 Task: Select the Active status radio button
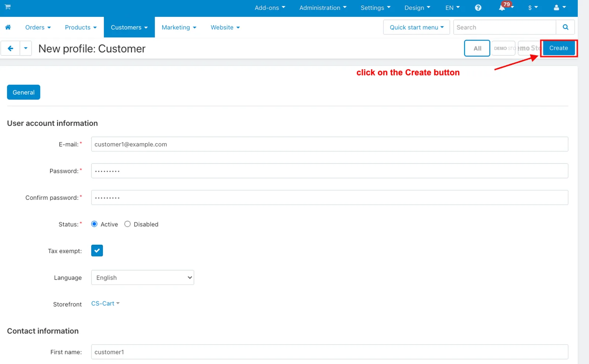(x=94, y=224)
